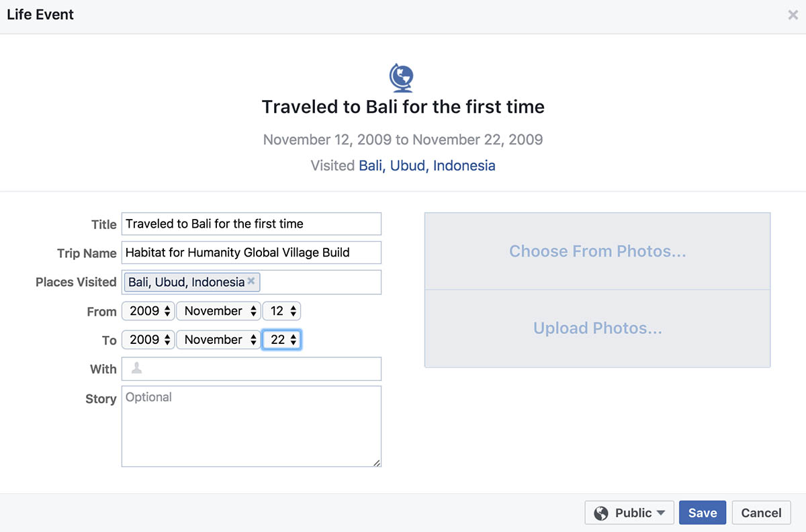Open the Bali, Ubud, Indonesia link
806x532 pixels.
[x=427, y=166]
